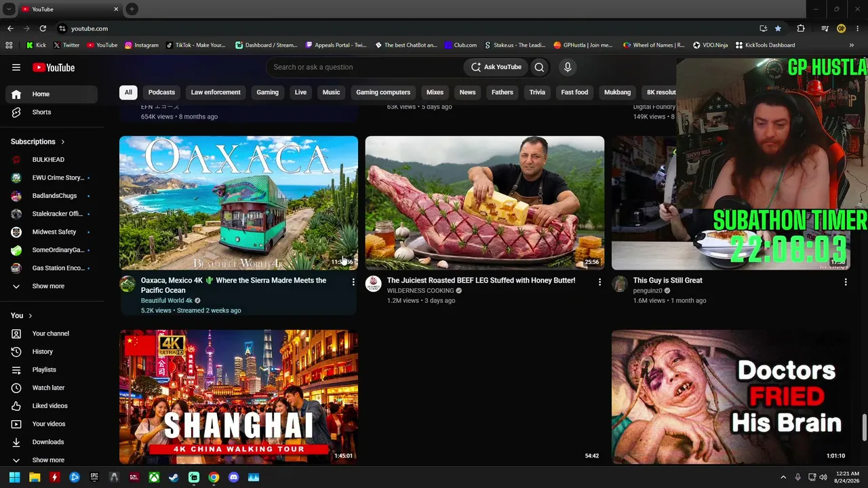Open the Kick bookmark
This screenshot has width=868, height=488.
[36, 45]
